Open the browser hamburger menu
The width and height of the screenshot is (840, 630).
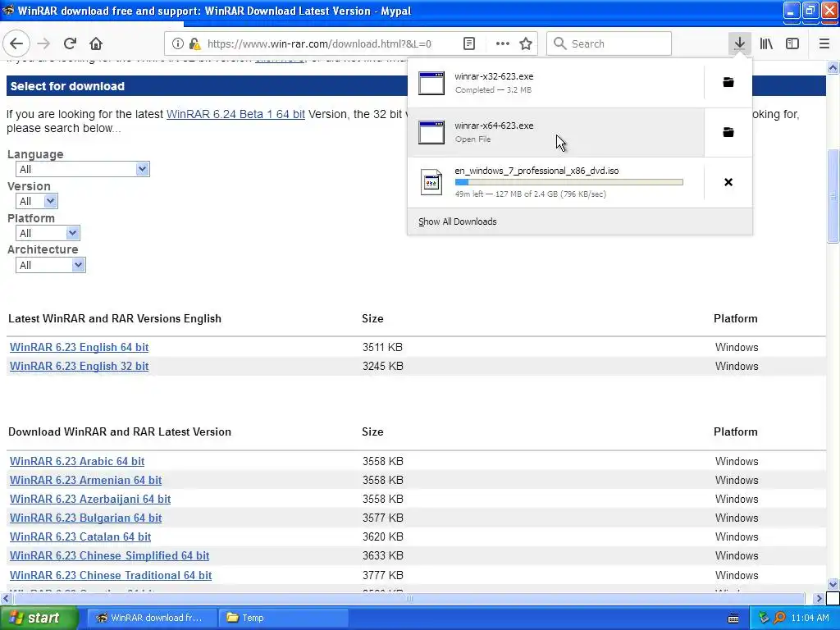tap(824, 43)
